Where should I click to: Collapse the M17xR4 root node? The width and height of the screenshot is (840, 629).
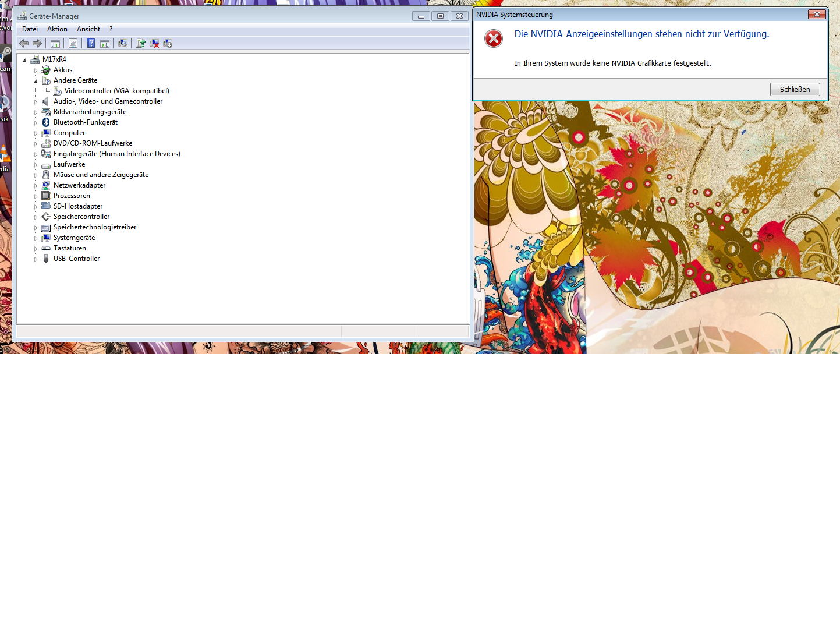24,59
